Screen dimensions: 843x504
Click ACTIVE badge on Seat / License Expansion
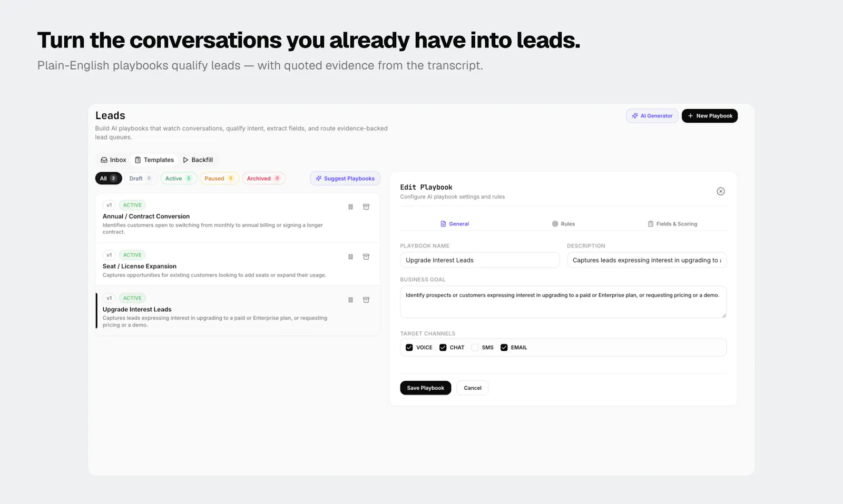click(132, 255)
